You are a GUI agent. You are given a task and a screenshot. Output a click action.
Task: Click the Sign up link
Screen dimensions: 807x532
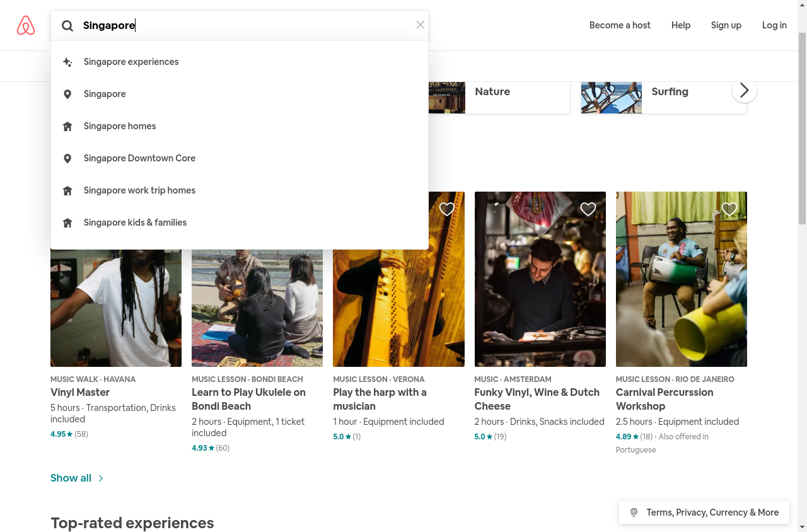pyautogui.click(x=726, y=25)
